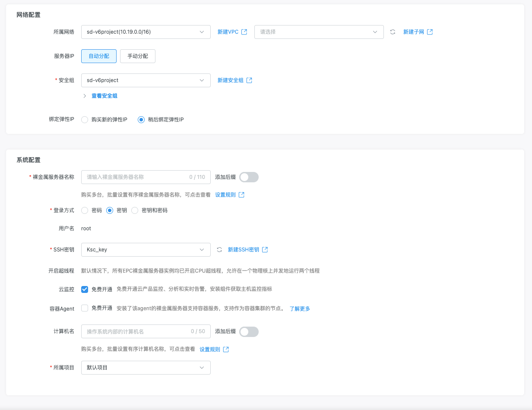The width and height of the screenshot is (532, 410).
Task: Click external link icon beside 新建SSH密钥
Action: click(265, 250)
